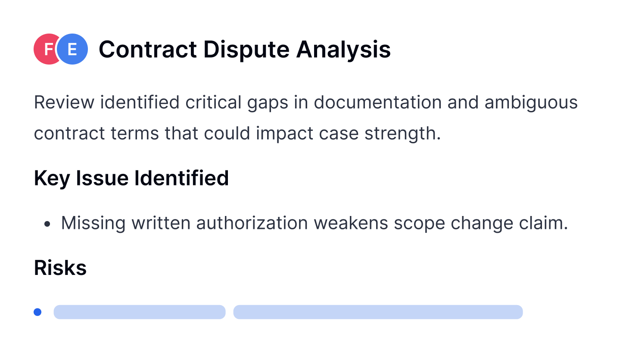623x364 pixels.
Task: Click the Contract Dispute Analysis title
Action: pyautogui.click(x=244, y=49)
